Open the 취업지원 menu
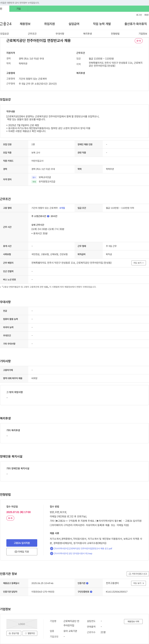The height and width of the screenshot is (644, 149). point(50,24)
